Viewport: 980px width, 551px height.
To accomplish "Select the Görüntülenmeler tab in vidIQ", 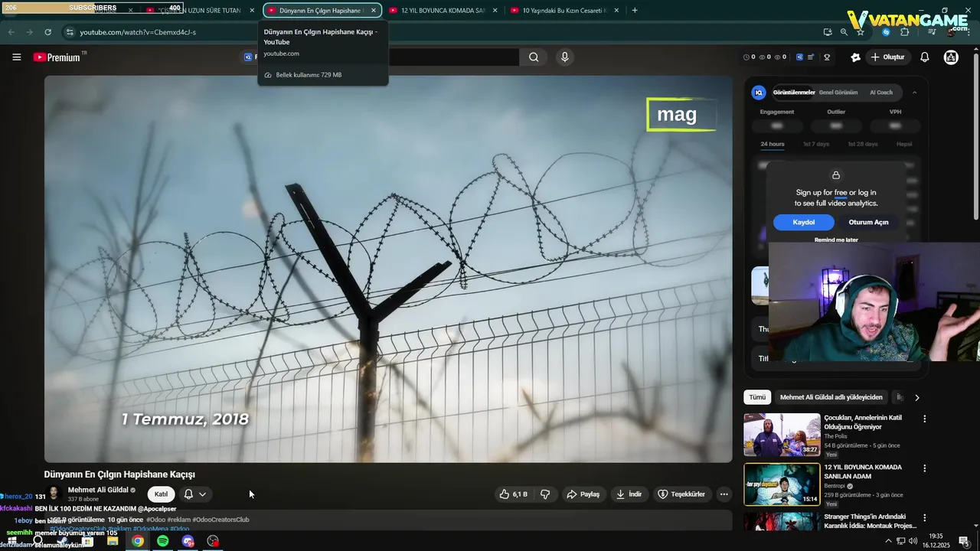I will (793, 93).
